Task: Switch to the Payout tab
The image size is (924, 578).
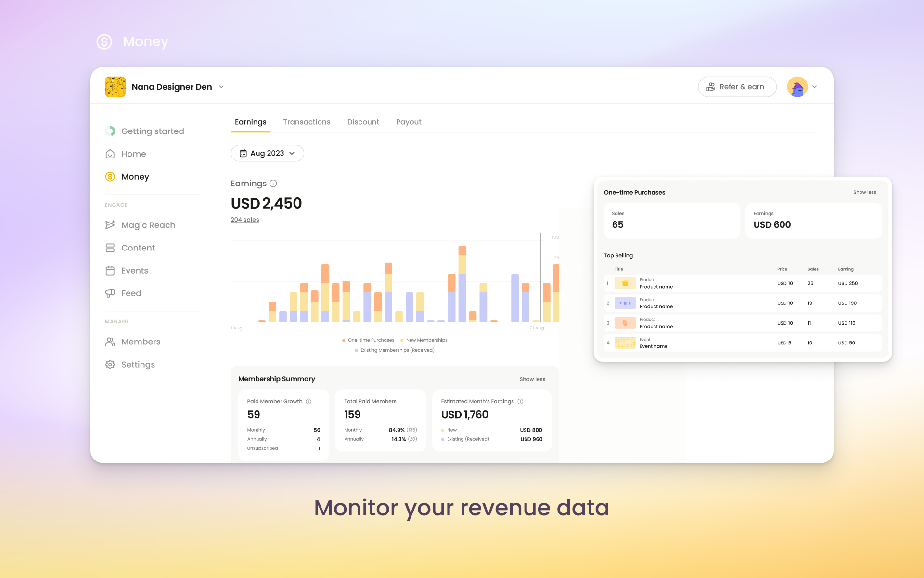Action: pyautogui.click(x=409, y=122)
